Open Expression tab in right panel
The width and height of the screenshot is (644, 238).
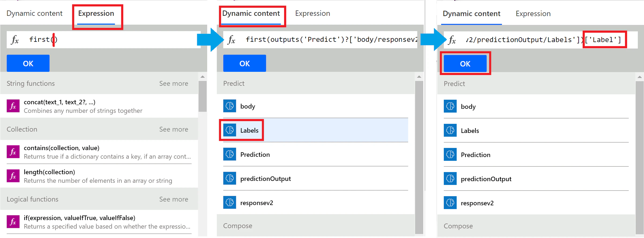pos(533,14)
